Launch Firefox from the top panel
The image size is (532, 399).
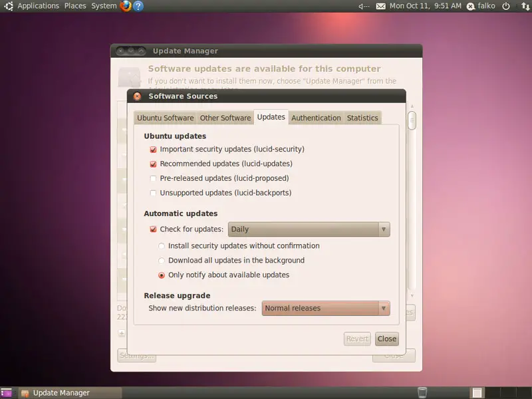[126, 6]
